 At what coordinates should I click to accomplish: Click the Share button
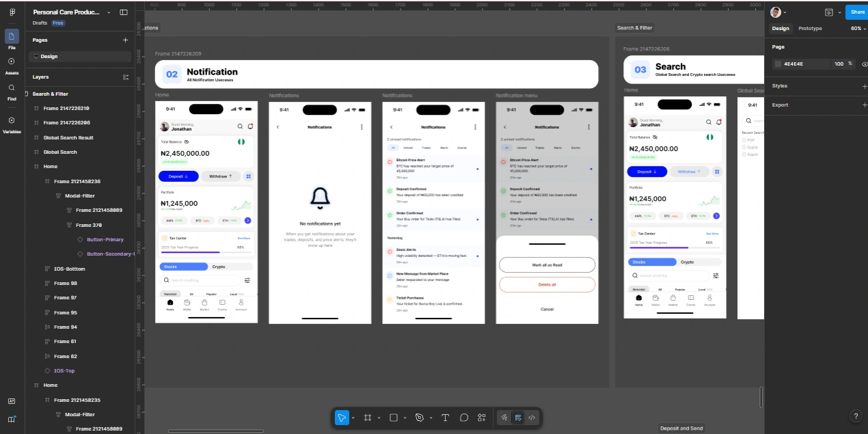pos(857,12)
